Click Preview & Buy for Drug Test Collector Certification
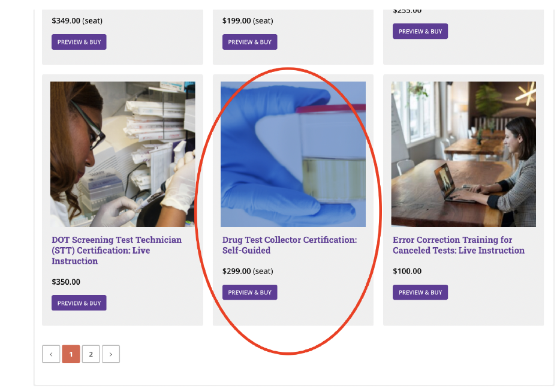This screenshot has height=392, width=560. [x=249, y=292]
